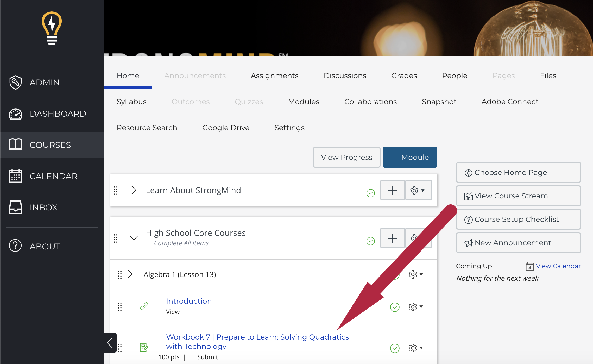Click the 'Complete All Items' requirement text
The width and height of the screenshot is (593, 364).
point(181,243)
